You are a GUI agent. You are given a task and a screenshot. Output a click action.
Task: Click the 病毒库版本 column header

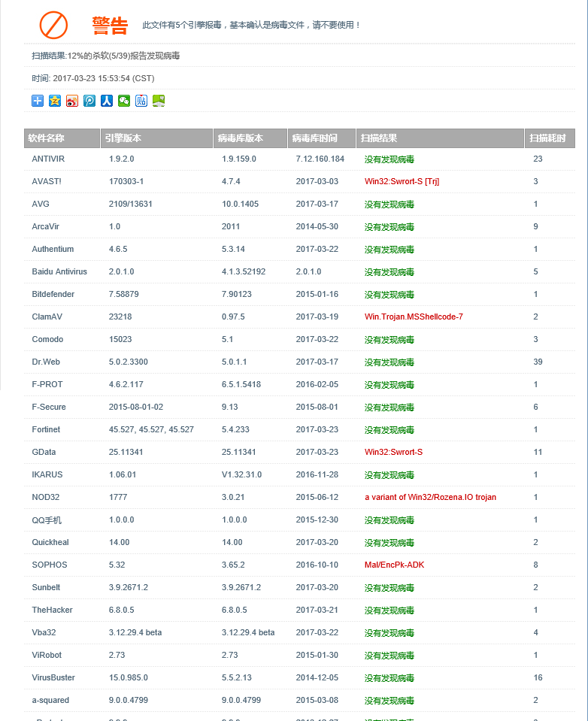pos(250,138)
